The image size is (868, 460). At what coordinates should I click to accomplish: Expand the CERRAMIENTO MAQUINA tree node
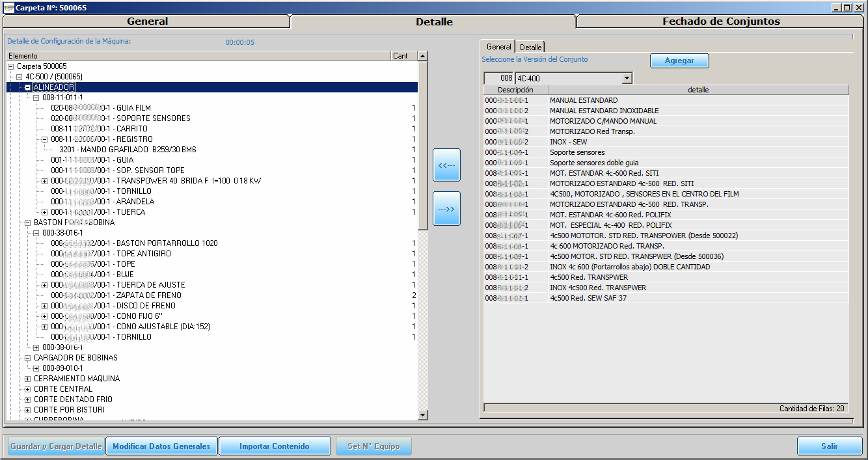tap(28, 379)
